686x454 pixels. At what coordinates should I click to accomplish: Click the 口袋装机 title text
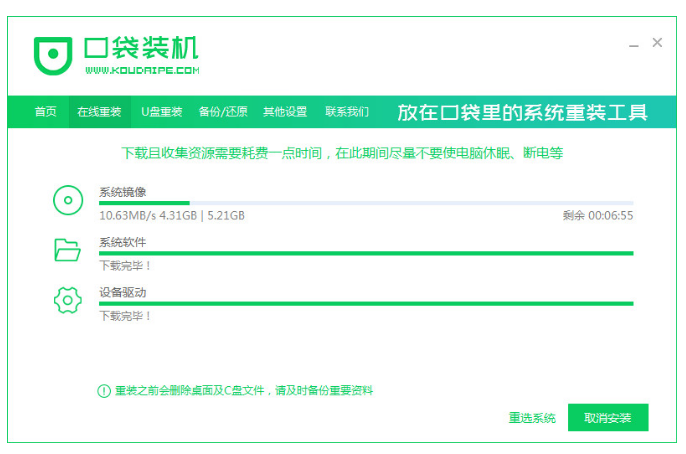[141, 48]
